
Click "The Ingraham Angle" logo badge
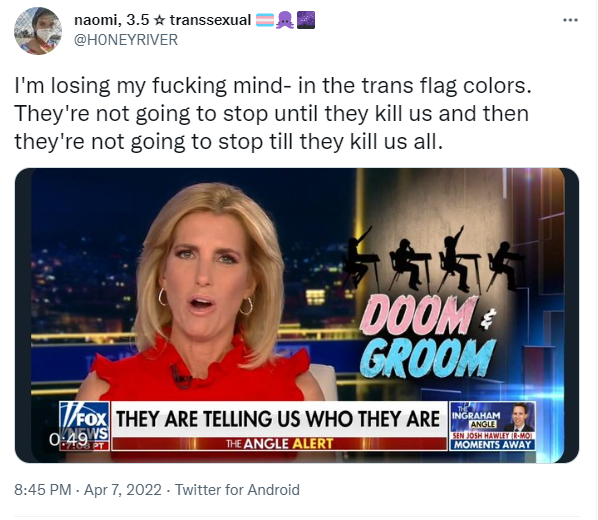475,419
